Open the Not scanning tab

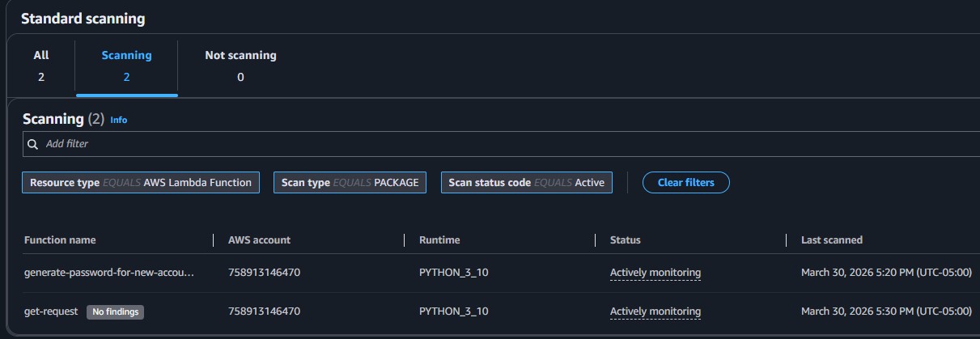[240, 66]
